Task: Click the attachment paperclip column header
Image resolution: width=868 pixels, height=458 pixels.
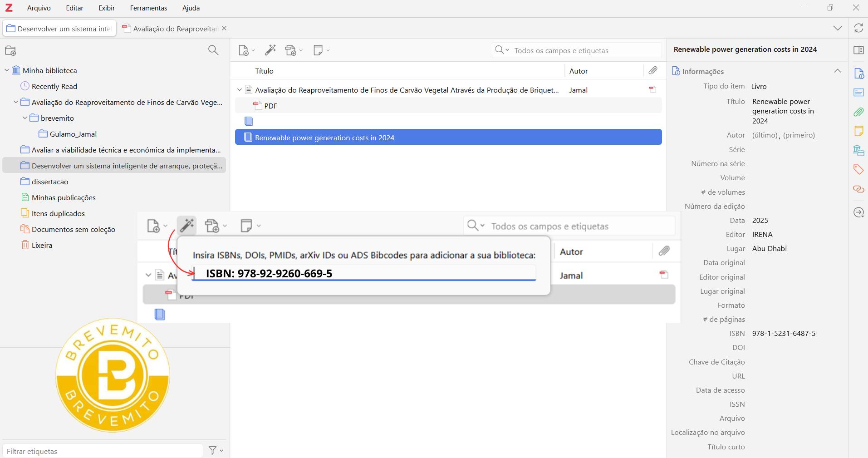Action: [x=653, y=70]
